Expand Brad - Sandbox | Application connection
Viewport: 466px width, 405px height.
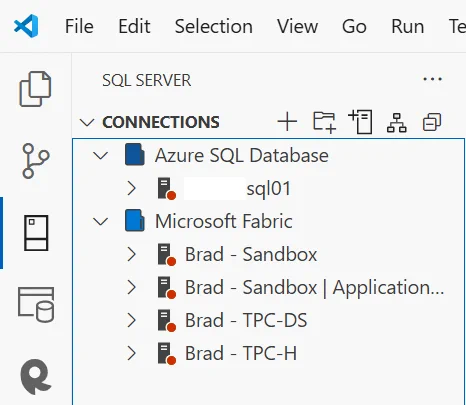point(132,287)
